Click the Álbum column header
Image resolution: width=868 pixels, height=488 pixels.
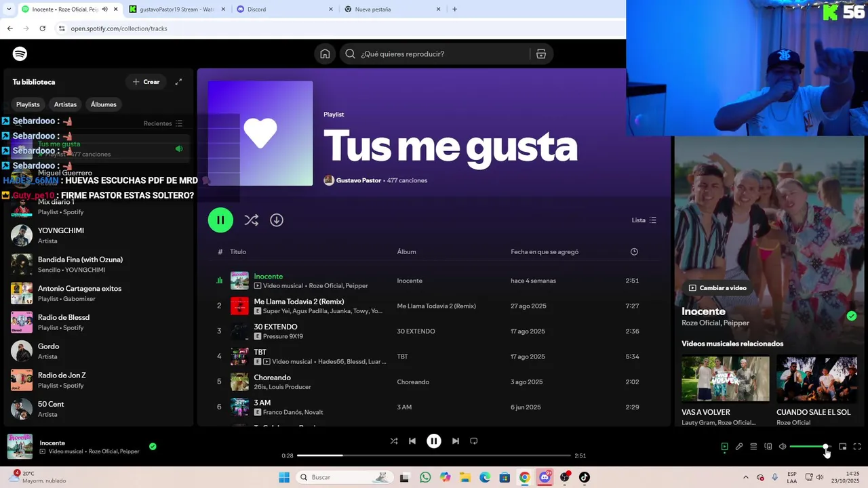tap(407, 251)
